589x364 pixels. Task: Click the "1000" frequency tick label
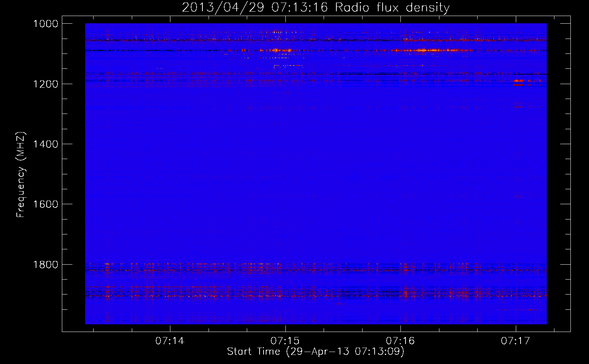pyautogui.click(x=46, y=24)
